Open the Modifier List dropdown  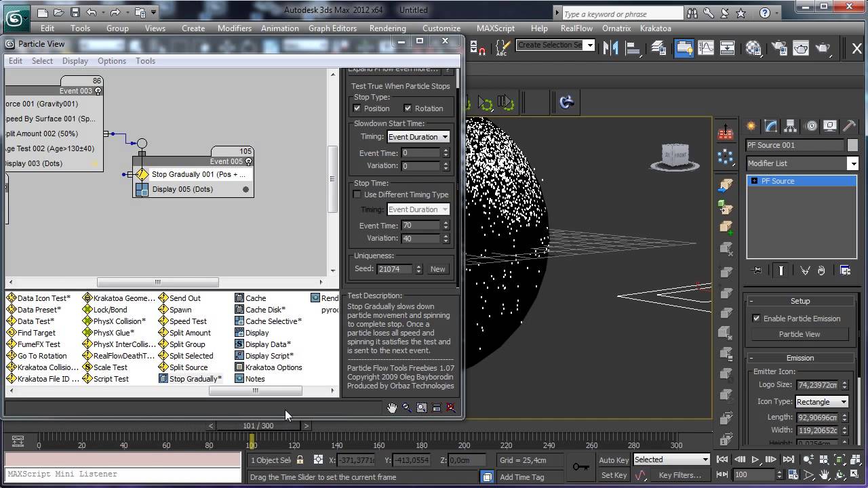point(802,163)
